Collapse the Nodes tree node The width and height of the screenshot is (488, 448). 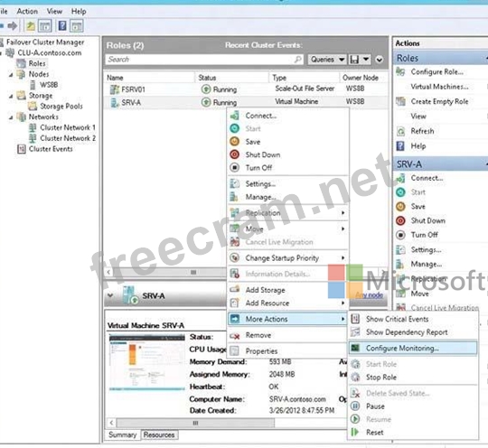[x=11, y=75]
